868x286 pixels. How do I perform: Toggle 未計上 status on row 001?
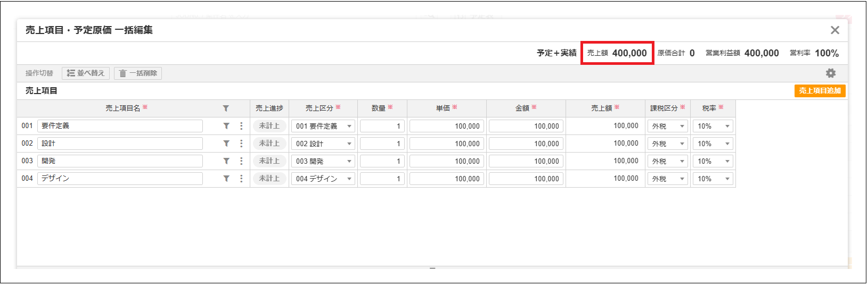269,126
